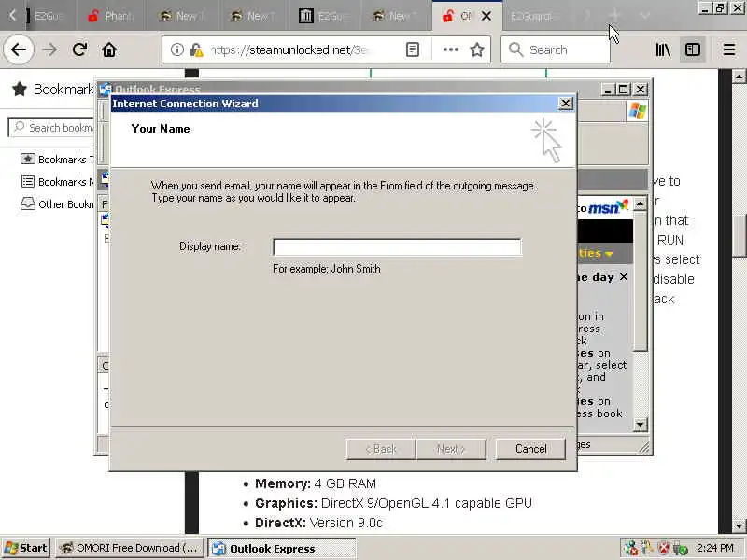
Task: Open the Firefox hamburger menu
Action: tap(729, 49)
